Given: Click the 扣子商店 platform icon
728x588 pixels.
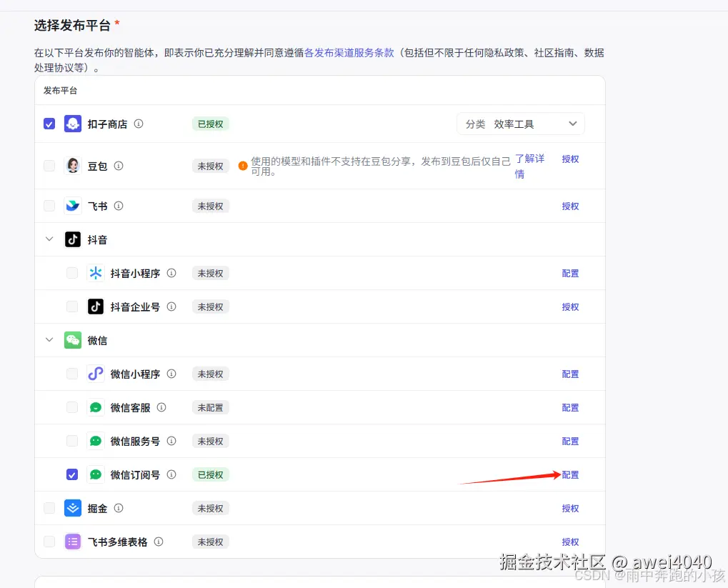Looking at the screenshot, I should point(72,123).
